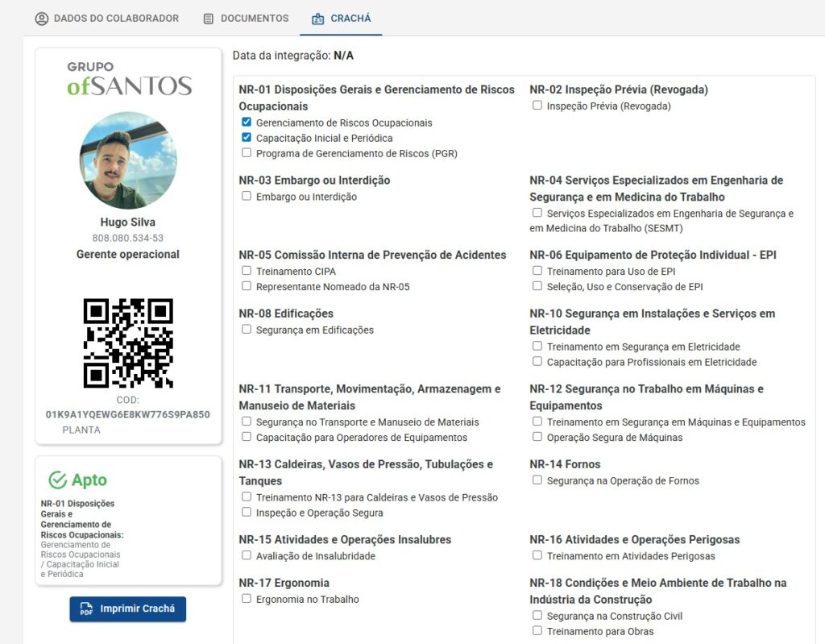Click the Grupo ofSantos logo
This screenshot has width=825, height=644.
pos(129,78)
